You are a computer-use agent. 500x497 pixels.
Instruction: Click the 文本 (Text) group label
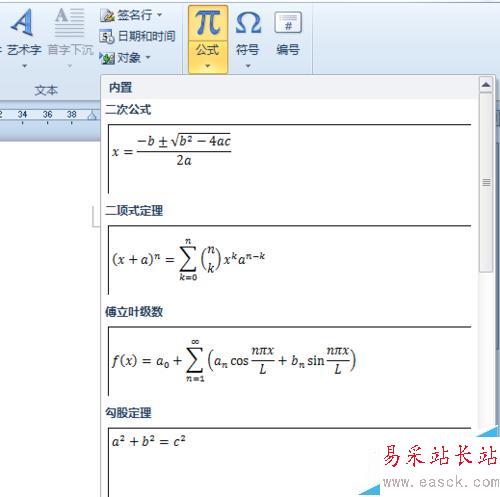pos(46,90)
